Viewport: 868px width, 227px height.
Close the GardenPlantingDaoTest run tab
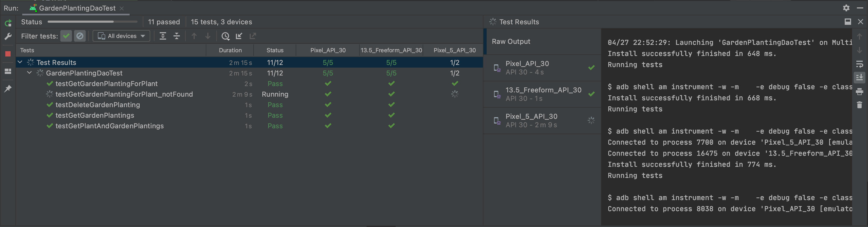[x=122, y=8]
